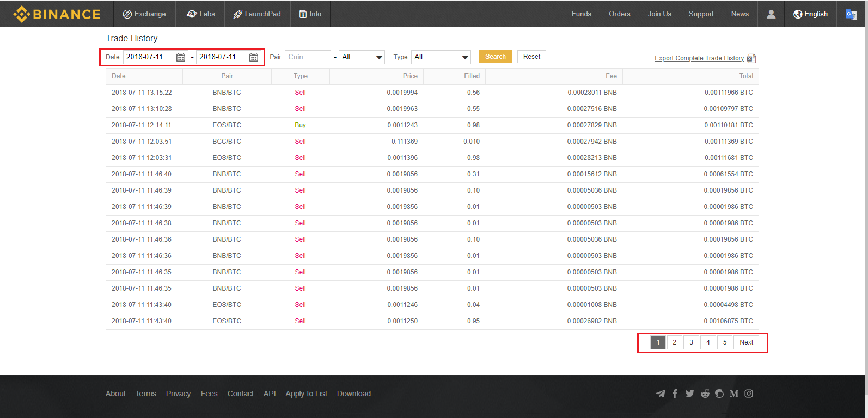The image size is (868, 418).
Task: Open Binance Steemit icon
Action: click(x=719, y=394)
